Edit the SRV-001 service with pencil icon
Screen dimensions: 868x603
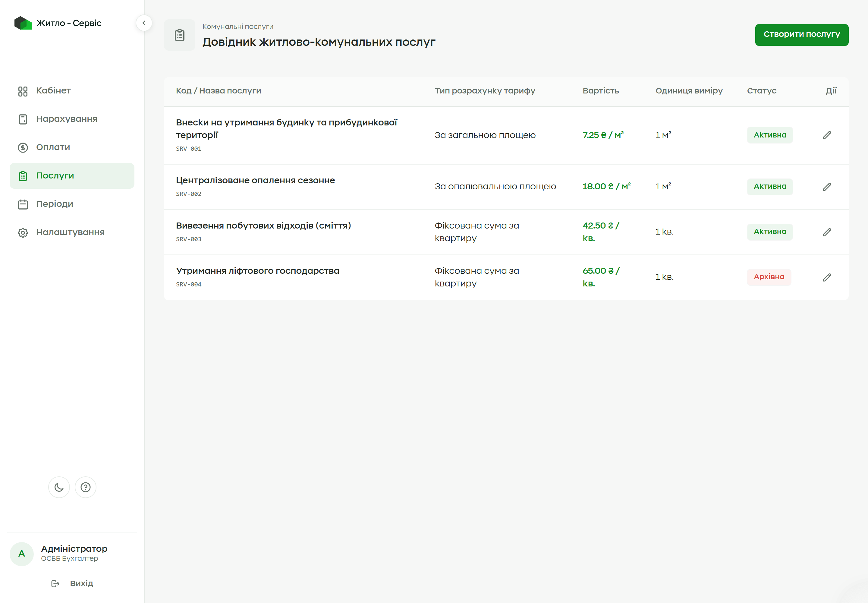click(827, 135)
